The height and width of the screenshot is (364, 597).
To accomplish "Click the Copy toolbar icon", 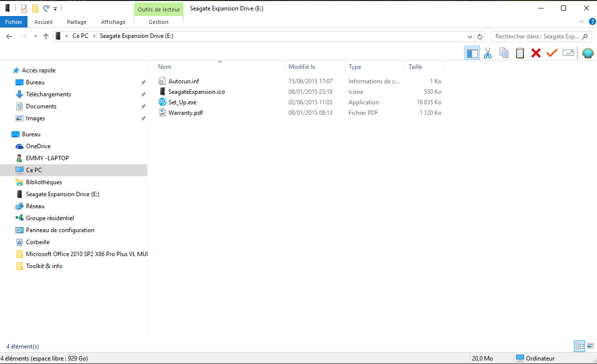I will click(x=503, y=53).
